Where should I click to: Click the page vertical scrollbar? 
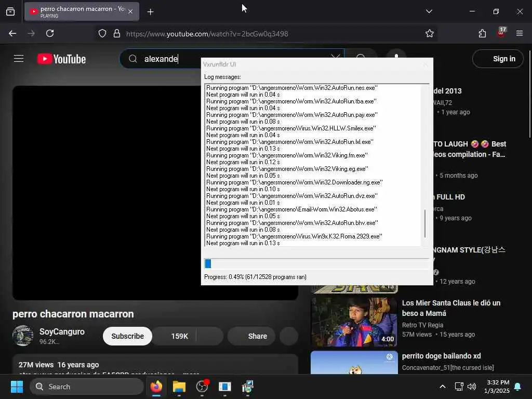529,94
